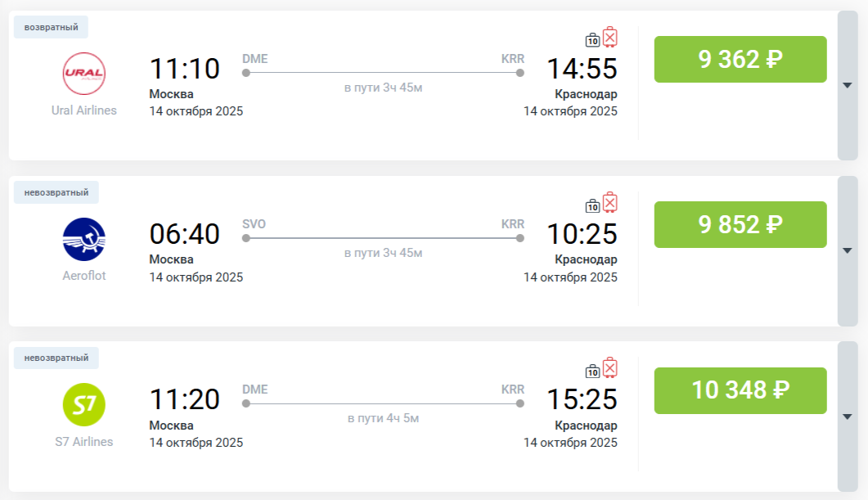Expand the Aeroflot flight details arrow
The image size is (868, 500).
(x=848, y=250)
